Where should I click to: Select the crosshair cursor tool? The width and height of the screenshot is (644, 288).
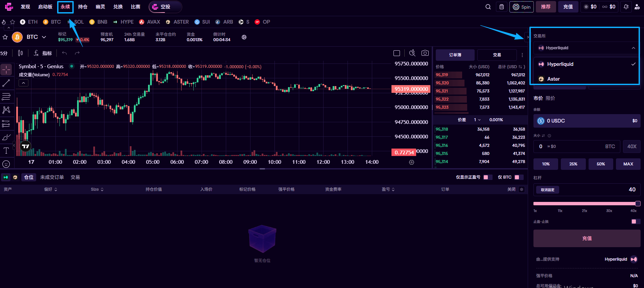point(6,70)
